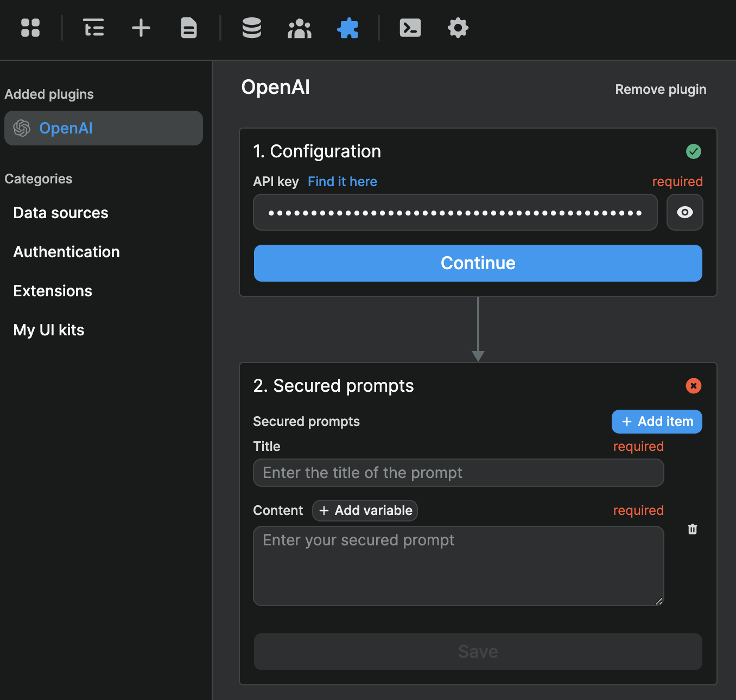
Task: Switch to the Authentication category
Action: pos(66,252)
